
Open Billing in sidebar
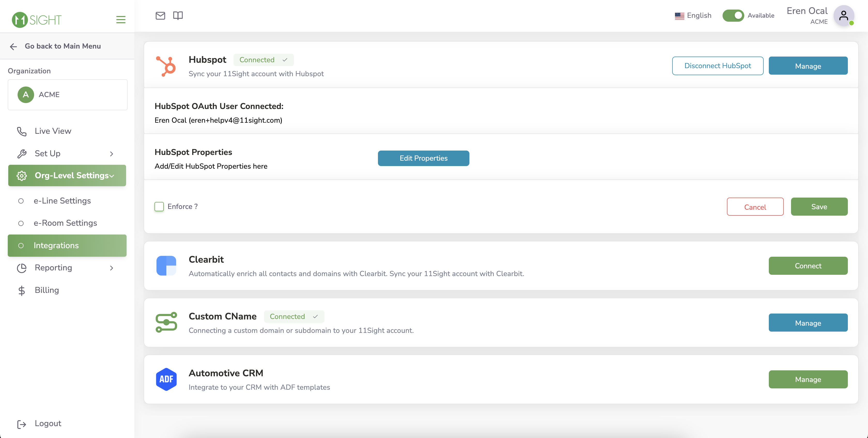(x=47, y=290)
